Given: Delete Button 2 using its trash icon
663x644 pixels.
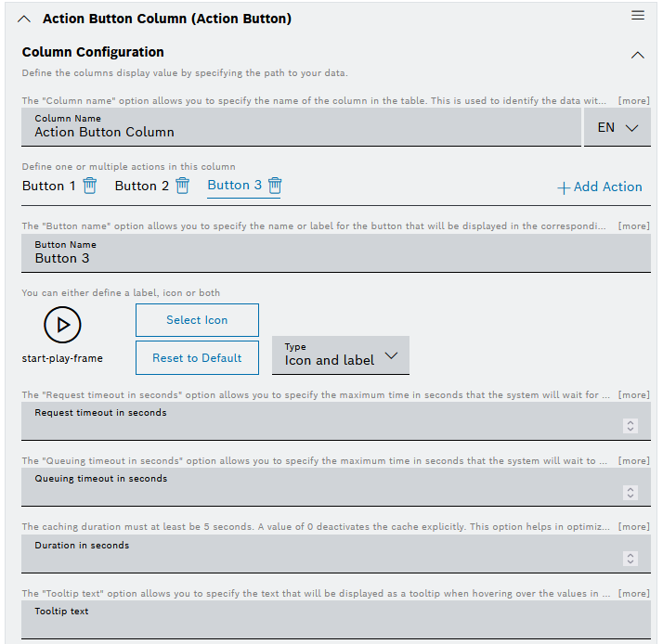Looking at the screenshot, I should 183,186.
